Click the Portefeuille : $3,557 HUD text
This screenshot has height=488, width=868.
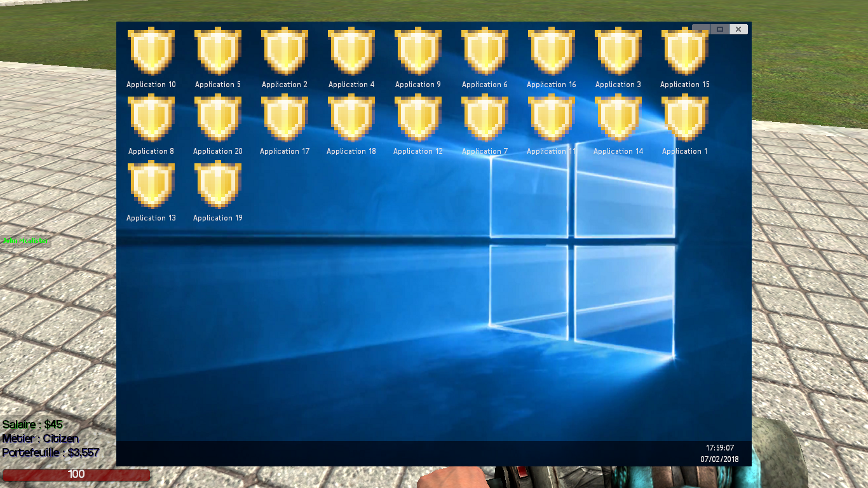click(51, 452)
